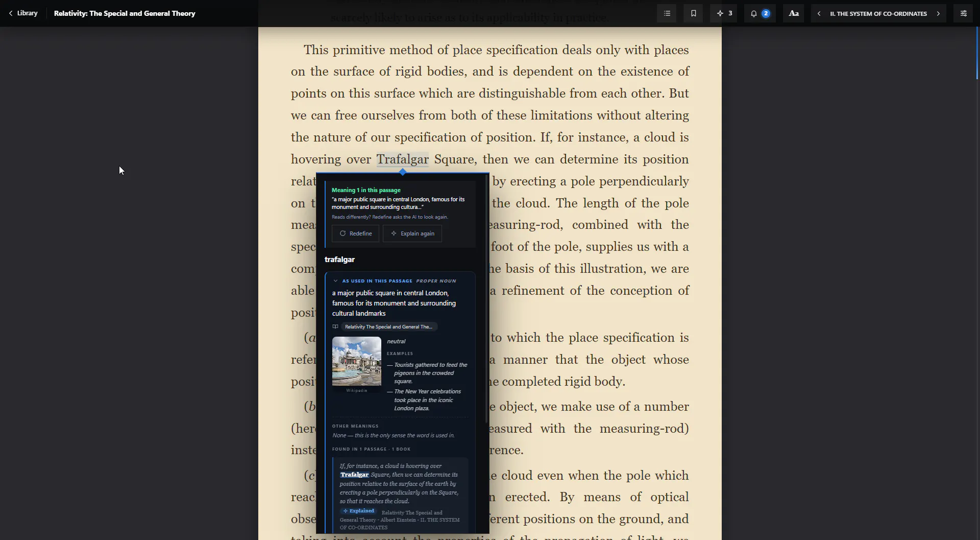The image size is (980, 540).
Task: Go to the next chapter chevron
Action: point(938,14)
